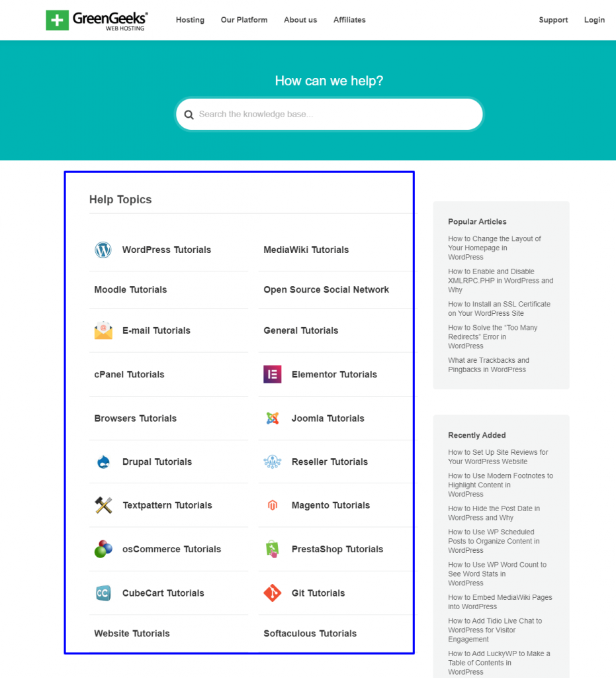Open Git Tutorials topic

(x=318, y=593)
